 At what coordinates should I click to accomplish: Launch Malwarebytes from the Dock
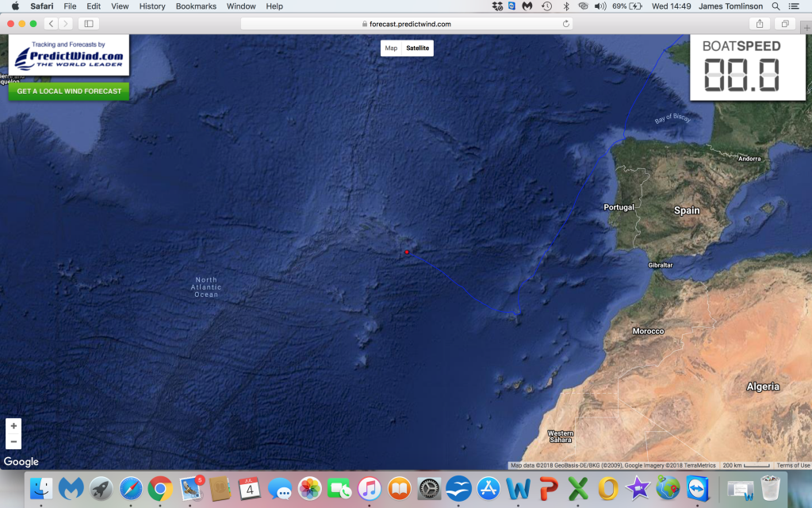click(x=71, y=488)
